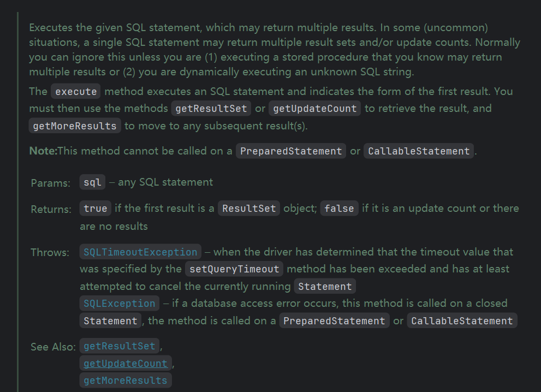This screenshot has height=392, width=541.
Task: Click getMoreResults in the description paragraph
Action: click(75, 126)
